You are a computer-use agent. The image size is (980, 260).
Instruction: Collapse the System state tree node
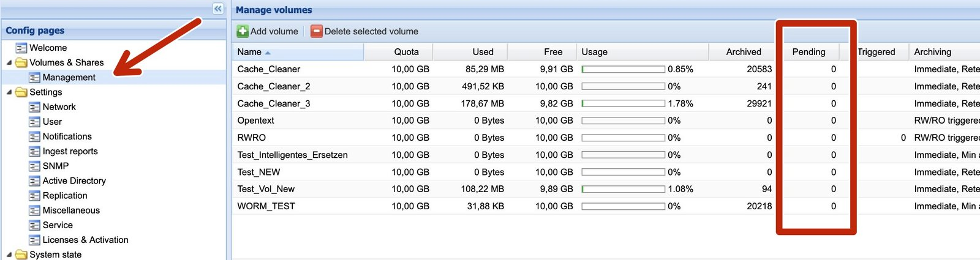9,254
